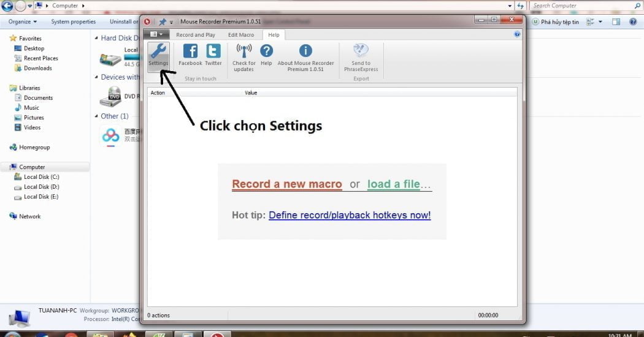Switch to Edit Macro tab
The image size is (644, 337).
point(241,35)
